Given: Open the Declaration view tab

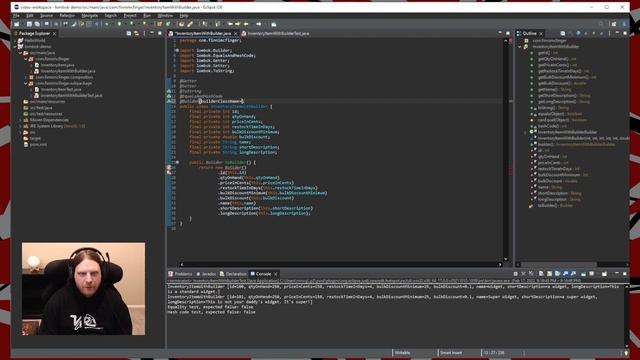Looking at the screenshot, I should [233, 274].
